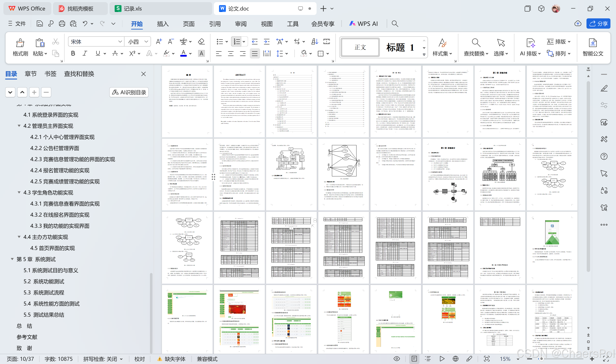Toggle Underline formatting

tap(98, 53)
